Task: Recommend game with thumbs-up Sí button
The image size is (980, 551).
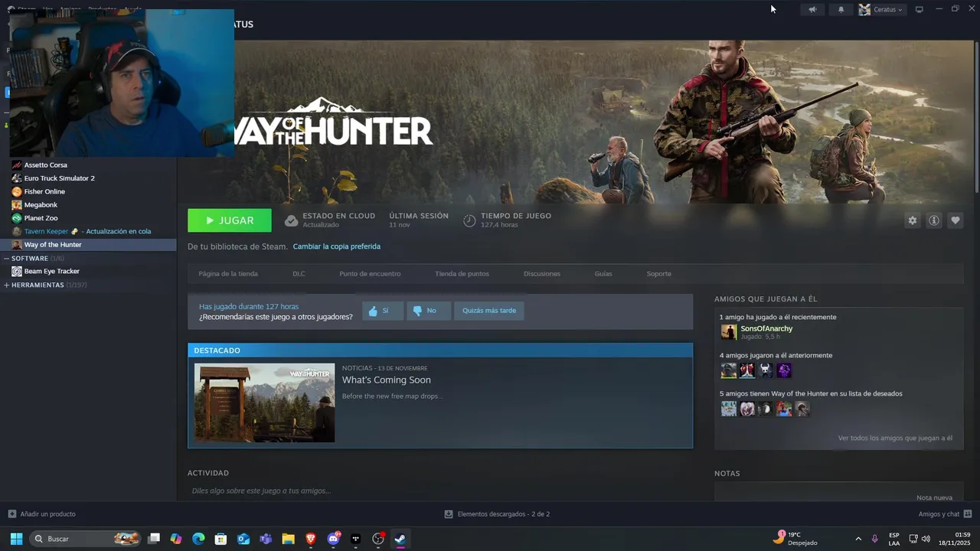Action: [x=382, y=311]
